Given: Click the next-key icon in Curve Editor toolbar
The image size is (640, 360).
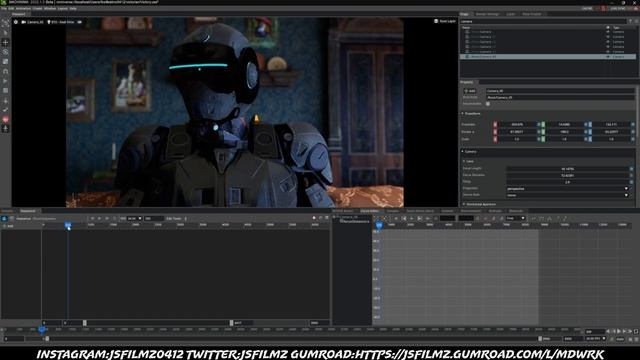Looking at the screenshot, I should (x=420, y=219).
